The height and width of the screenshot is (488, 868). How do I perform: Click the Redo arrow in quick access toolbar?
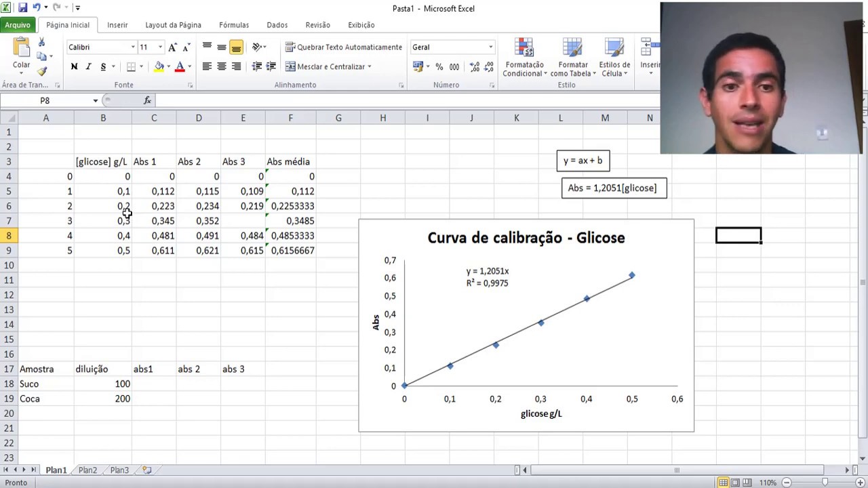(x=56, y=7)
